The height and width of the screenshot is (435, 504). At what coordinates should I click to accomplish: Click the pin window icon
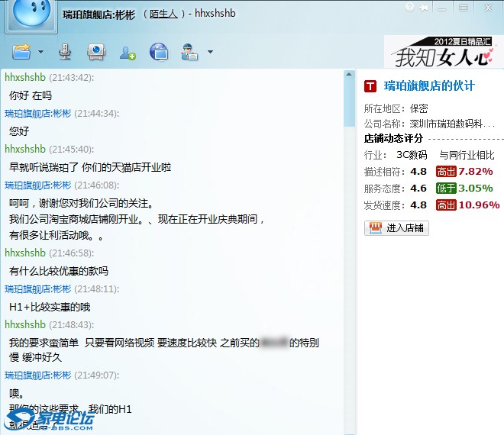point(424,8)
